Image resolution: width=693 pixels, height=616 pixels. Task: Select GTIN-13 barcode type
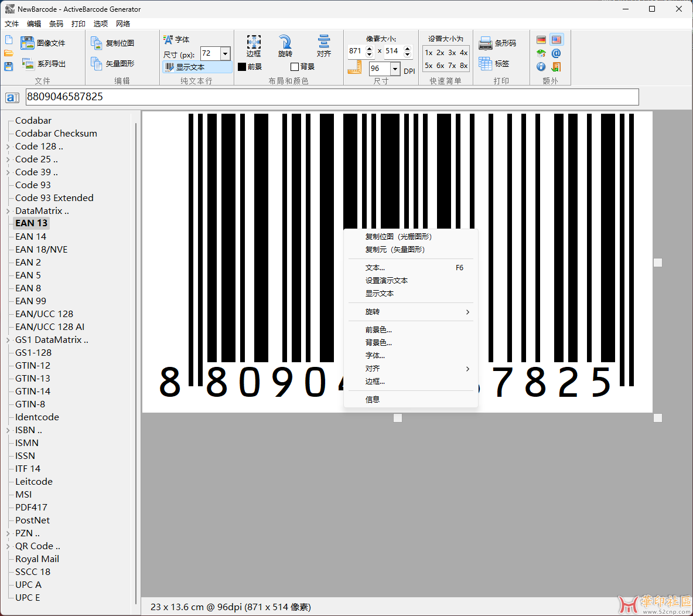point(33,379)
